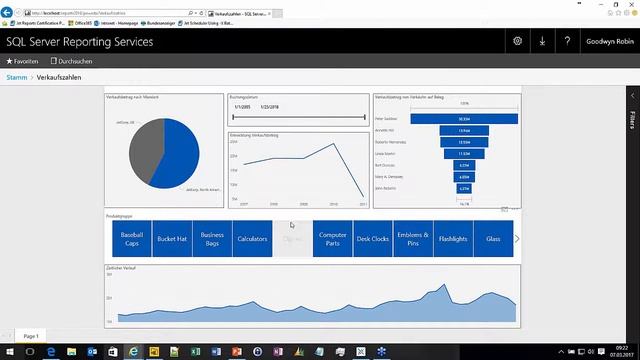Open the Intranet - Homepage bookmark
The width and height of the screenshot is (640, 360).
coord(116,23)
